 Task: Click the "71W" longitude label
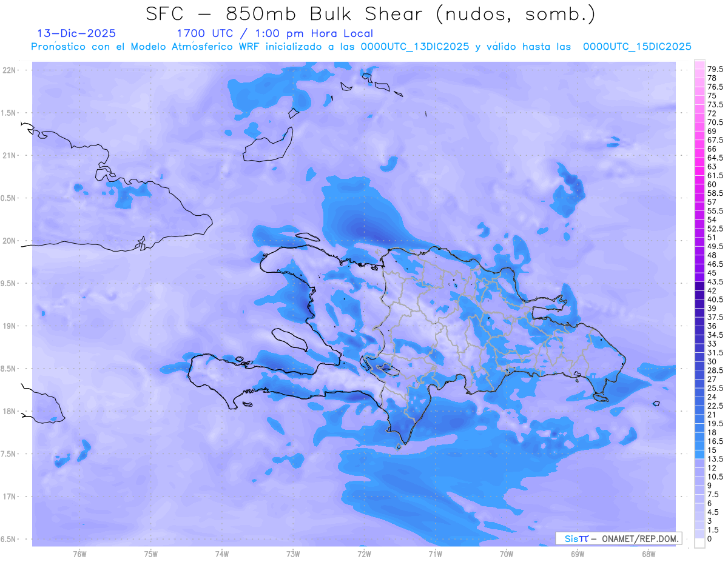[x=435, y=554]
